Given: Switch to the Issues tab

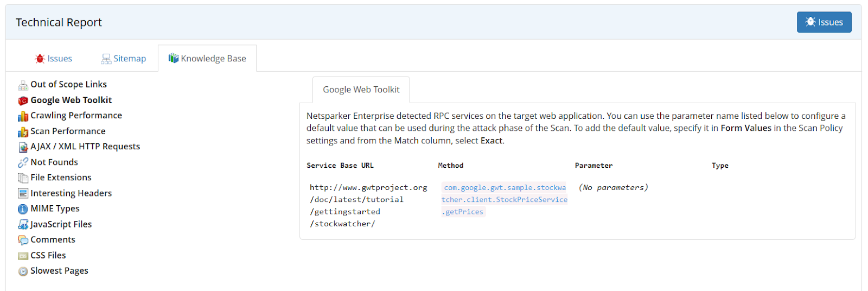Looking at the screenshot, I should [53, 59].
